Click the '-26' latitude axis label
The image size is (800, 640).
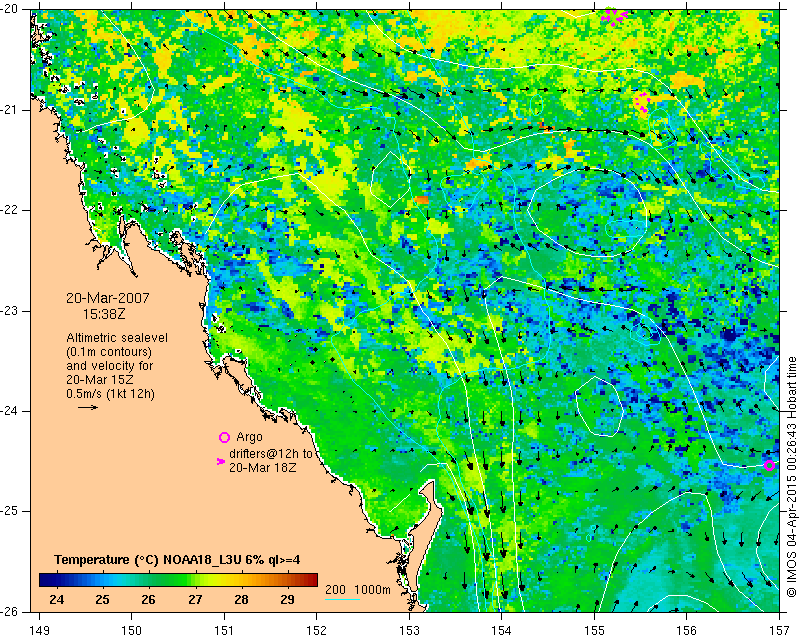9,611
